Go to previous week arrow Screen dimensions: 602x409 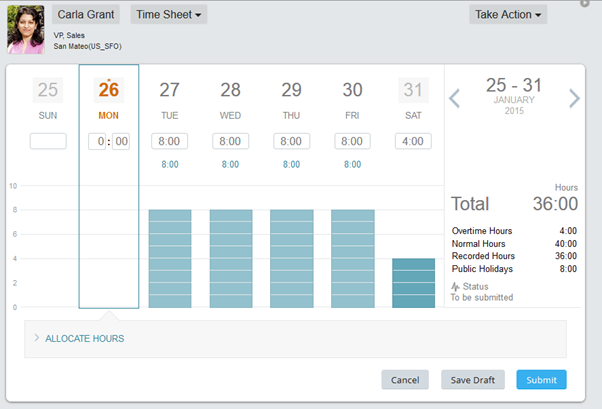(x=454, y=98)
